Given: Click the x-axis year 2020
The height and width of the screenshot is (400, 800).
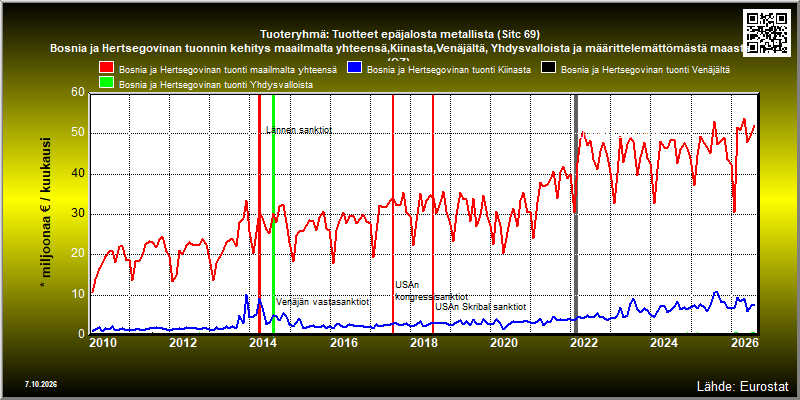Looking at the screenshot, I should 503,343.
